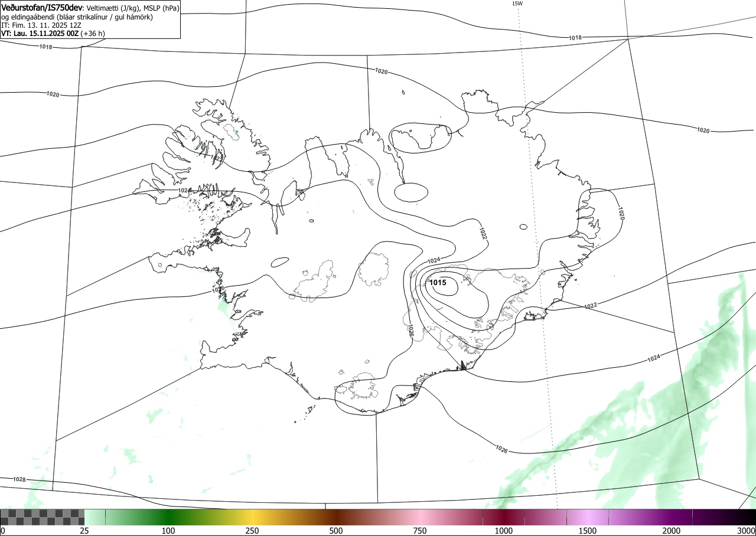
Task: Click the 1026 isobar label over the southern sea
Action: (x=501, y=449)
